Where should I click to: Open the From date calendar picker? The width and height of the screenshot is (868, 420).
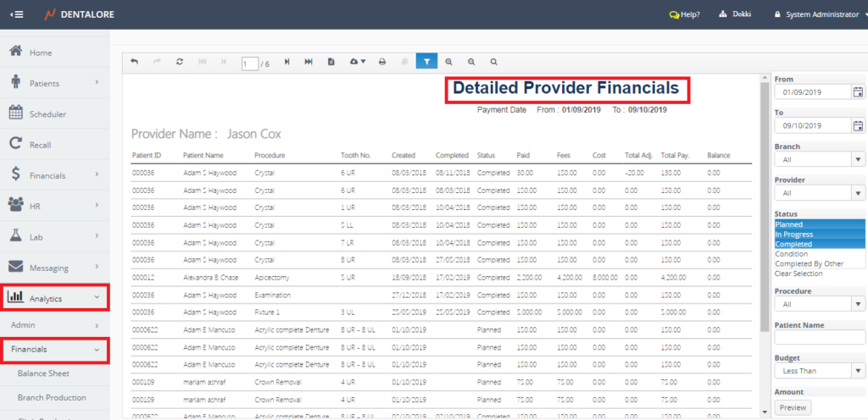[x=858, y=92]
